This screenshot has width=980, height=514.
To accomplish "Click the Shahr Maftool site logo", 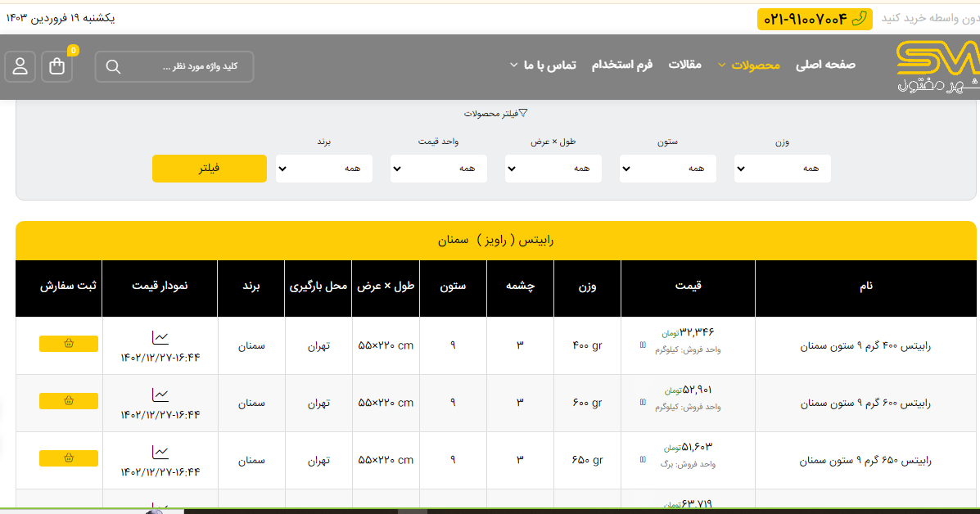I will (937, 65).
